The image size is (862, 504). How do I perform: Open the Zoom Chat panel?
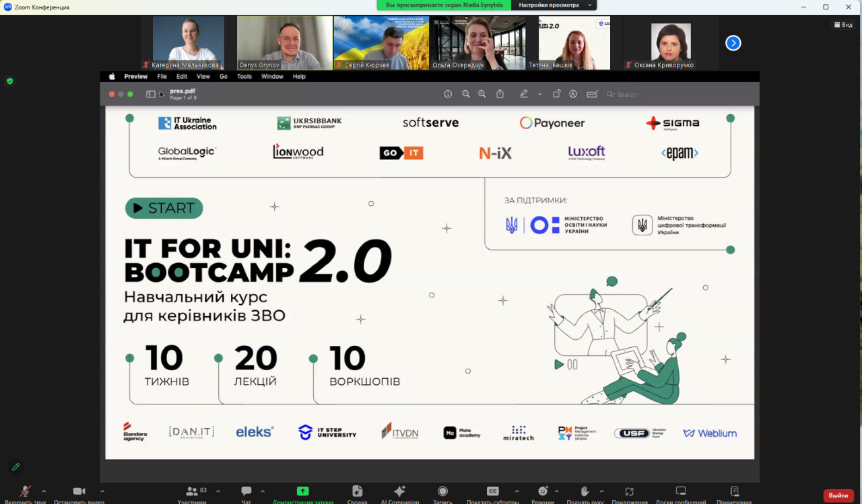(x=246, y=495)
